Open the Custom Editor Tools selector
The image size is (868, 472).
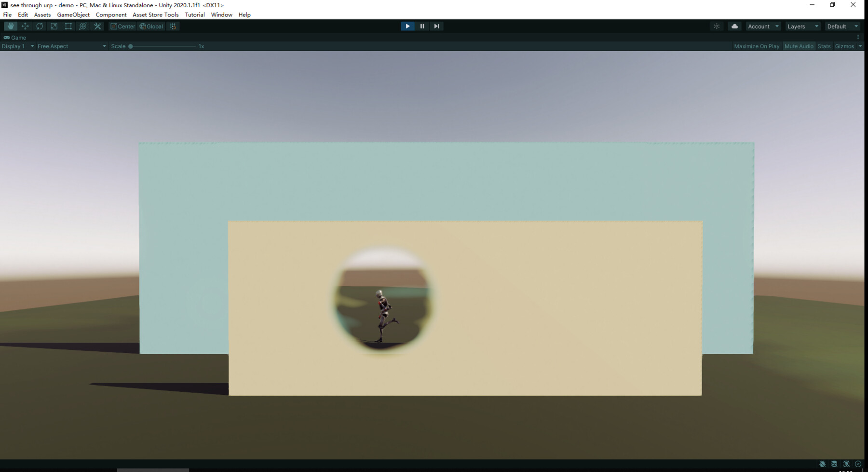pyautogui.click(x=97, y=26)
